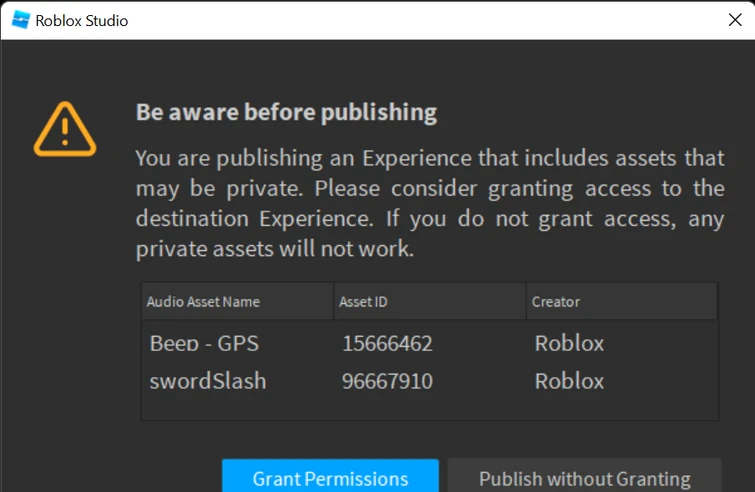755x492 pixels.
Task: Click asset ID 15666462
Action: (387, 343)
